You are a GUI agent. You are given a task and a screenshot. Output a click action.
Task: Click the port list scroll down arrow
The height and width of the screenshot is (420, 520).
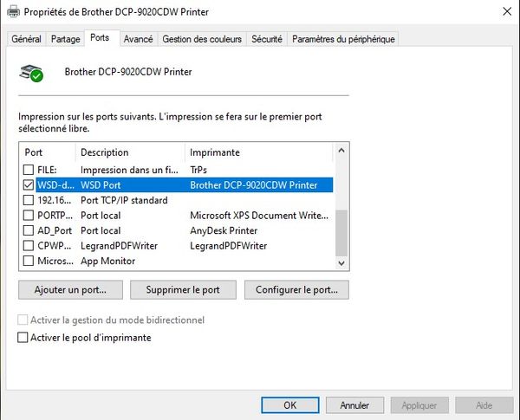point(341,263)
